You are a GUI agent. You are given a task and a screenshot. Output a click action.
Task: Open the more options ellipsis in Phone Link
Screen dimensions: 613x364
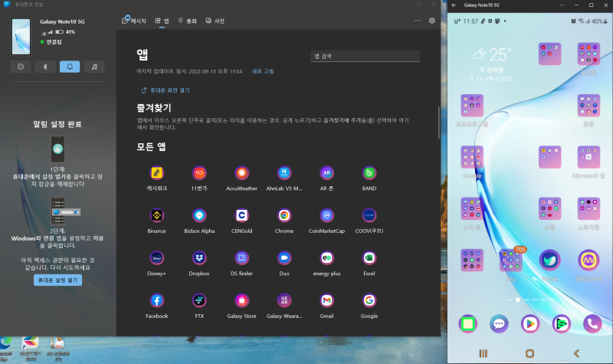(417, 21)
